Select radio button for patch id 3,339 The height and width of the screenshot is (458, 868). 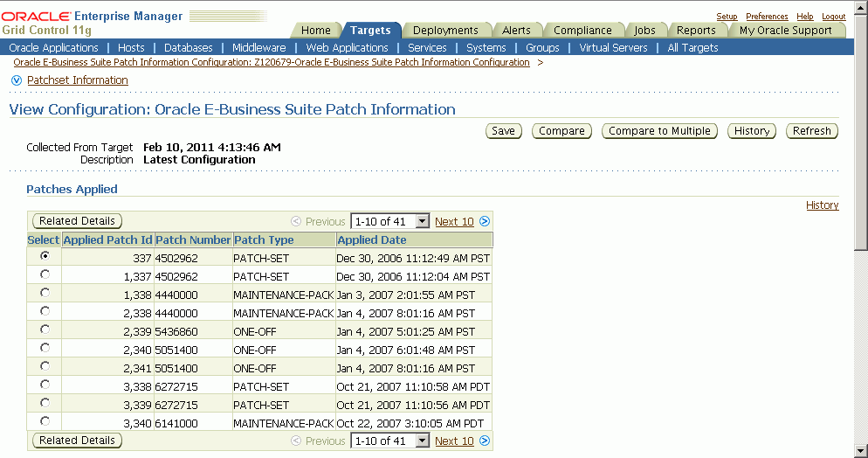[x=45, y=402]
